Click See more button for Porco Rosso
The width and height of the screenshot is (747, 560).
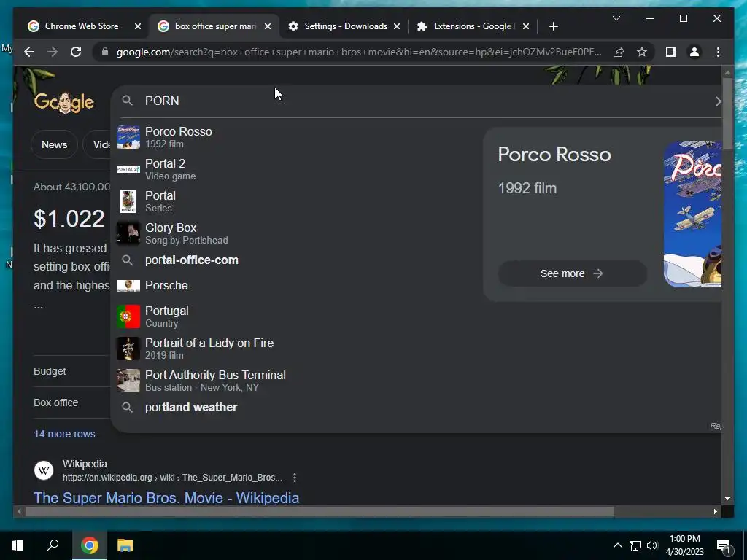point(572,273)
